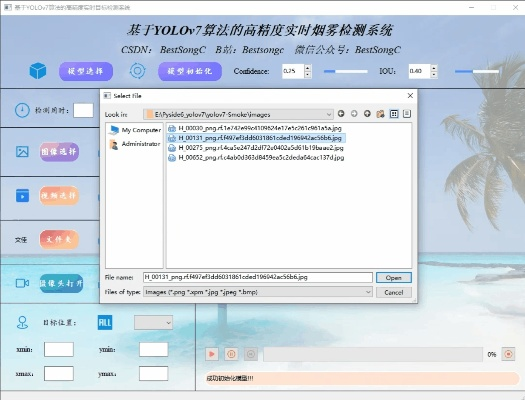
Task: Click the Confidence value field
Action: (293, 71)
